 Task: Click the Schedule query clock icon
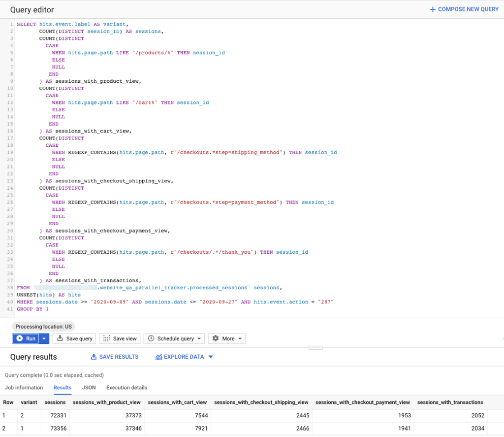tap(152, 338)
